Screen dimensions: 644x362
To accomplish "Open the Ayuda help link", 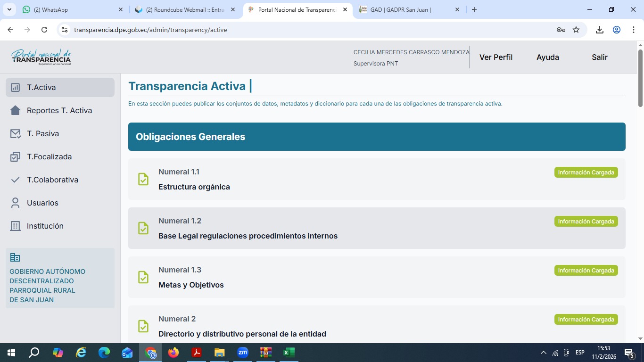I will (548, 57).
